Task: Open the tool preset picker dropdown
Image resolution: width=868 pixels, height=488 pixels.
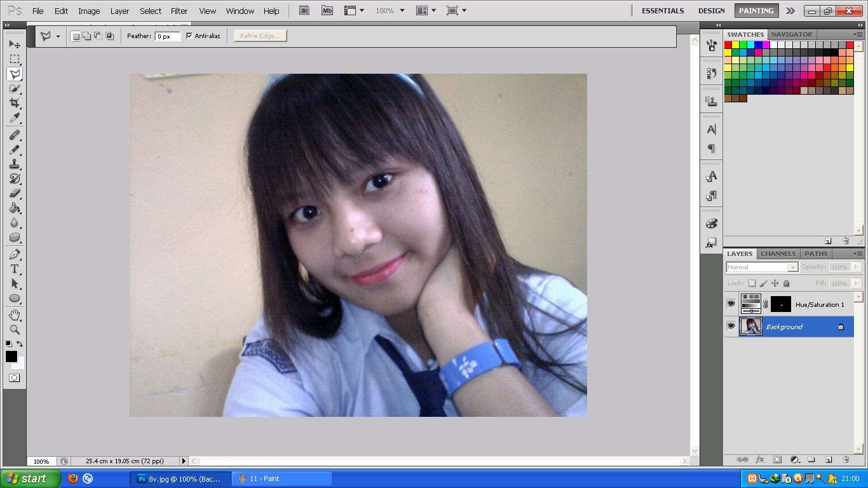Action: click(x=58, y=36)
